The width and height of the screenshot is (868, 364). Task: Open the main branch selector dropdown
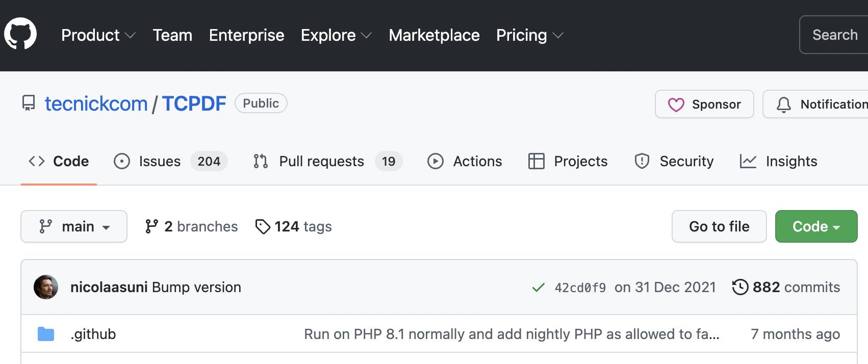pyautogui.click(x=74, y=226)
